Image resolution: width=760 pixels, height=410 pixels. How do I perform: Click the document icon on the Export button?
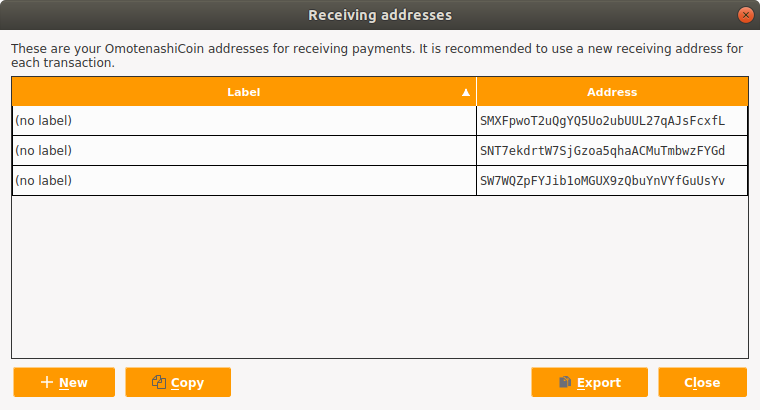pos(565,382)
